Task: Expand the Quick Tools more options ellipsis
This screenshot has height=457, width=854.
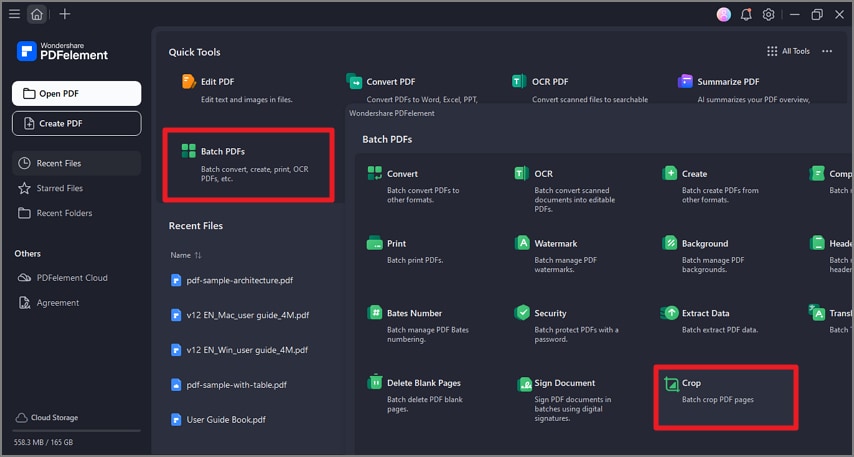Action: (827, 51)
